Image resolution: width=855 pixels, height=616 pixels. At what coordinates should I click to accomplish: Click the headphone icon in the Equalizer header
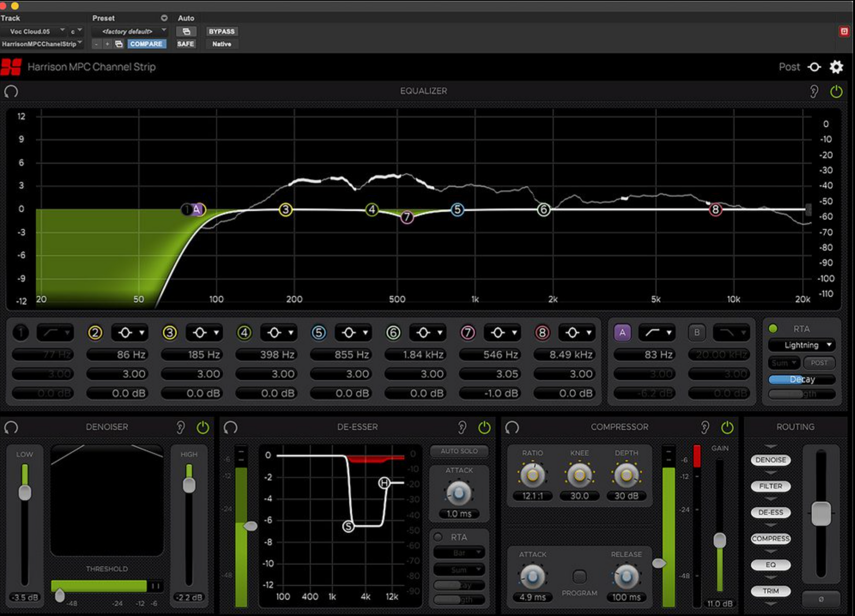11,92
